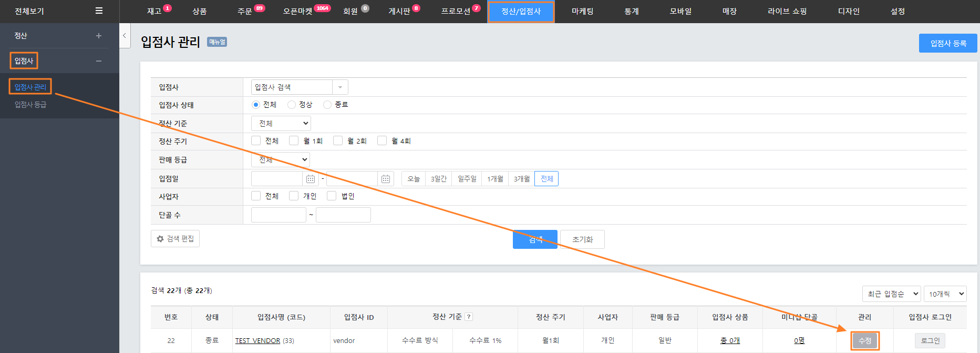Open the 회원 top menu
The width and height of the screenshot is (980, 353).
coord(350,11)
